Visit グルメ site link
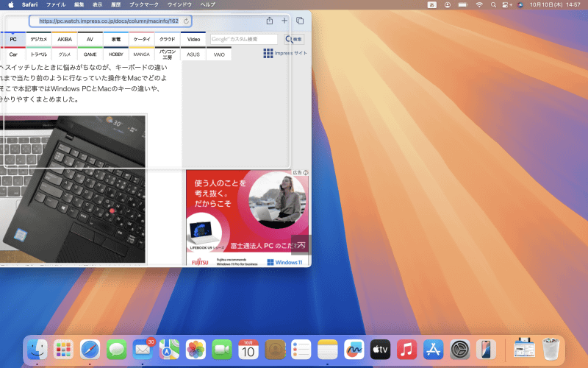The height and width of the screenshot is (368, 588). [x=65, y=54]
